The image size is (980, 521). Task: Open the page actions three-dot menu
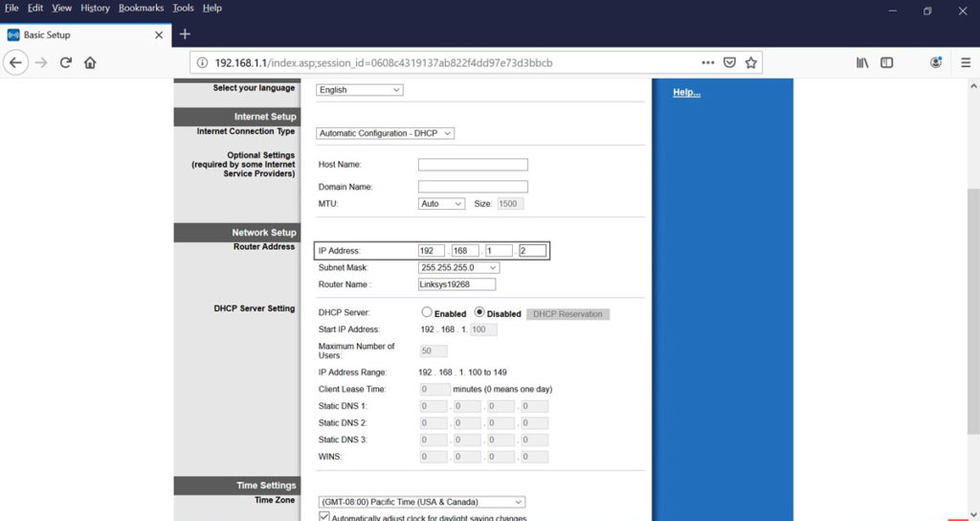click(708, 62)
